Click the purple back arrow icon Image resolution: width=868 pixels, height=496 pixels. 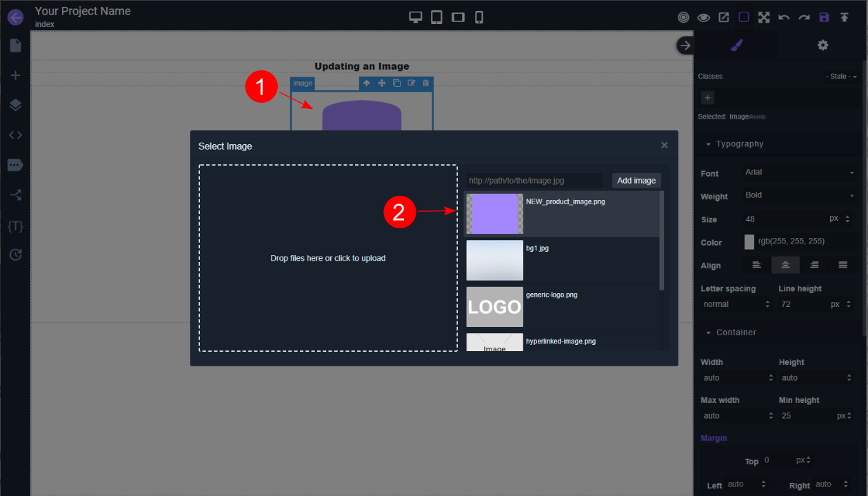coord(15,17)
